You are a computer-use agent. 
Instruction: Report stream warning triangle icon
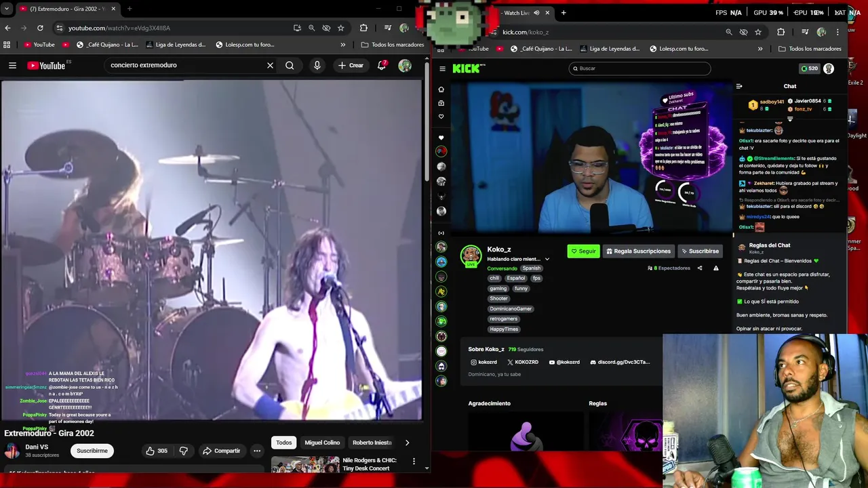click(715, 268)
